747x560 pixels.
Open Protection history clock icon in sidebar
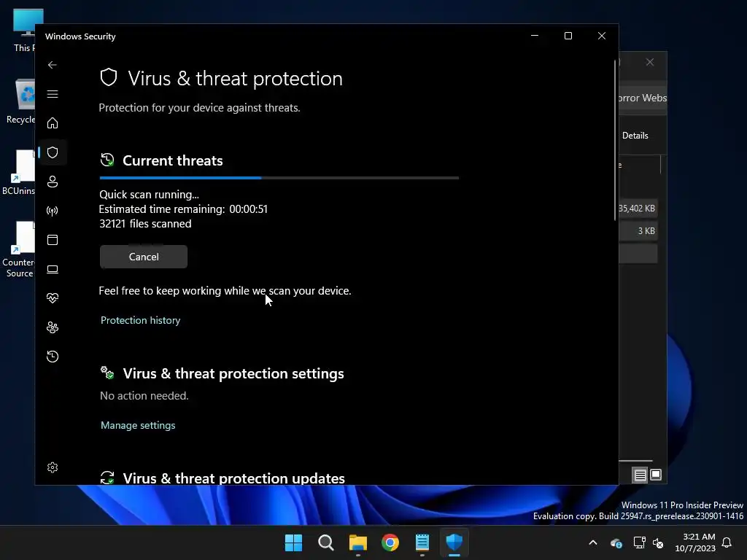(x=53, y=356)
